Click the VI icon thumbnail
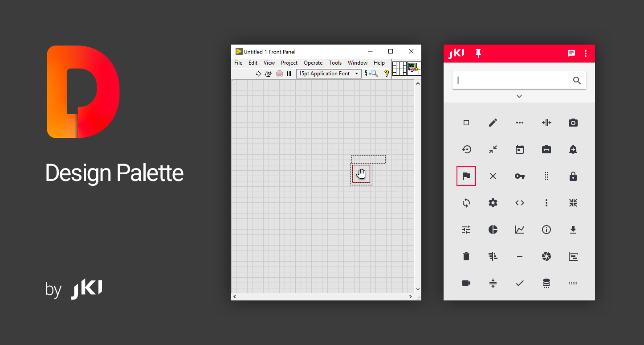 (414, 69)
